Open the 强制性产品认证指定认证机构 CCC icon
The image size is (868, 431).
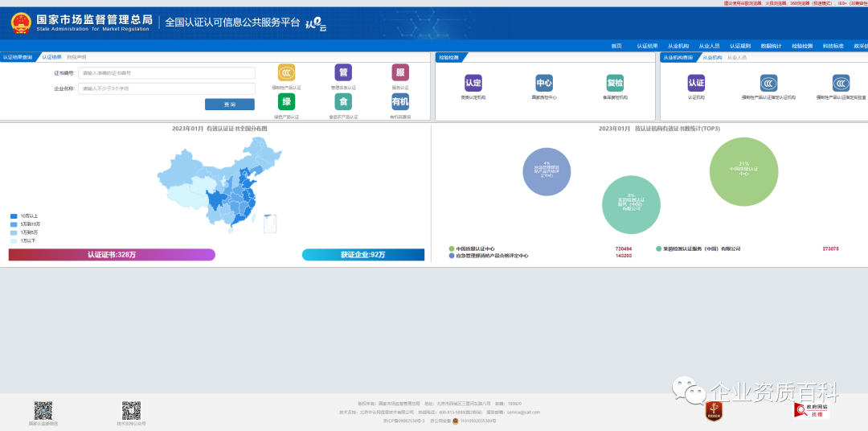click(768, 83)
